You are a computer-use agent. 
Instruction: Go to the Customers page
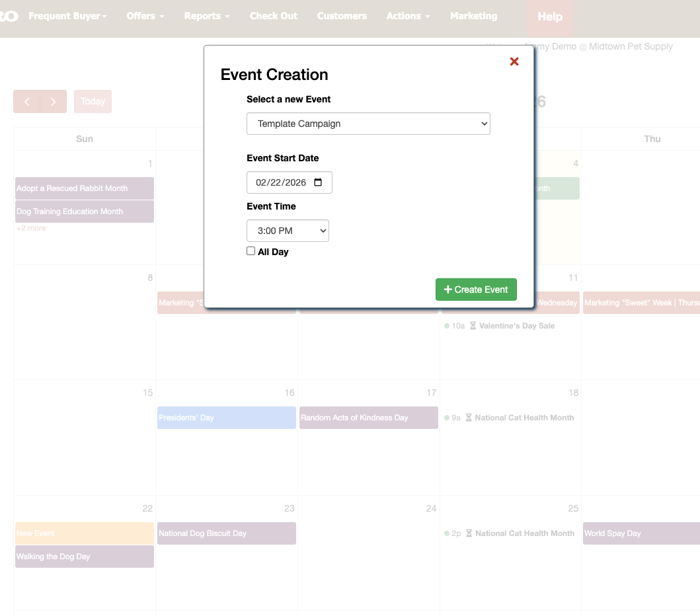pyautogui.click(x=342, y=16)
